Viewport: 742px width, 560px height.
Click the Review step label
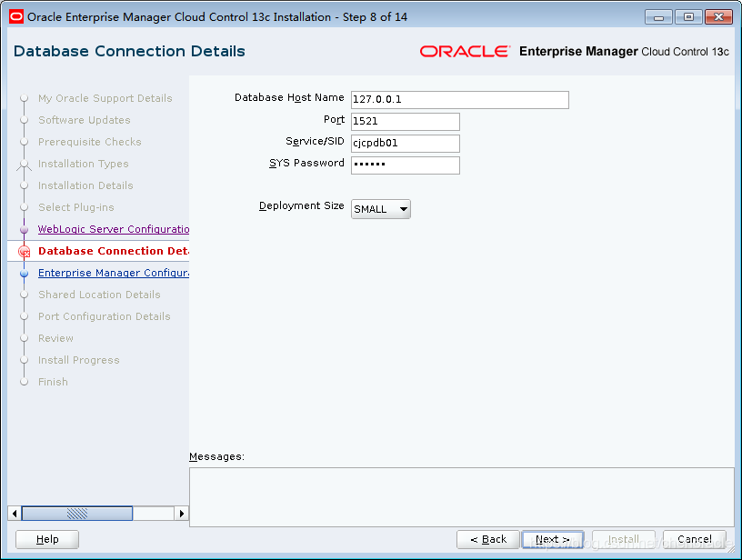click(x=55, y=338)
